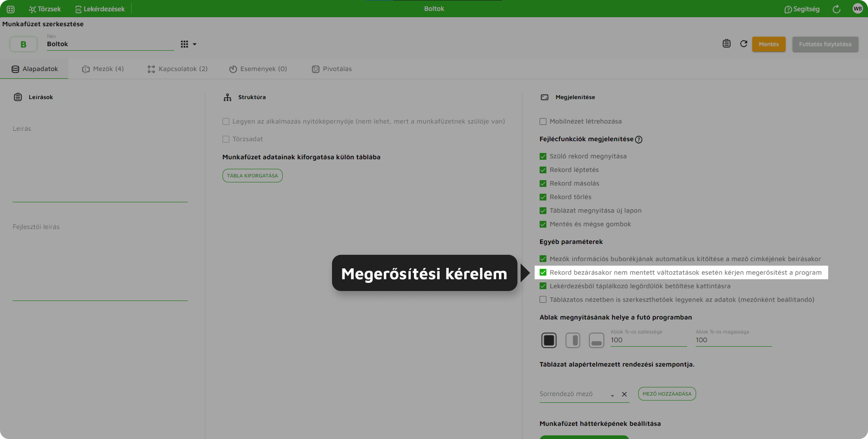Screen dimensions: 868x439
Task: Click the reload icon beside Mentés
Action: (x=744, y=43)
